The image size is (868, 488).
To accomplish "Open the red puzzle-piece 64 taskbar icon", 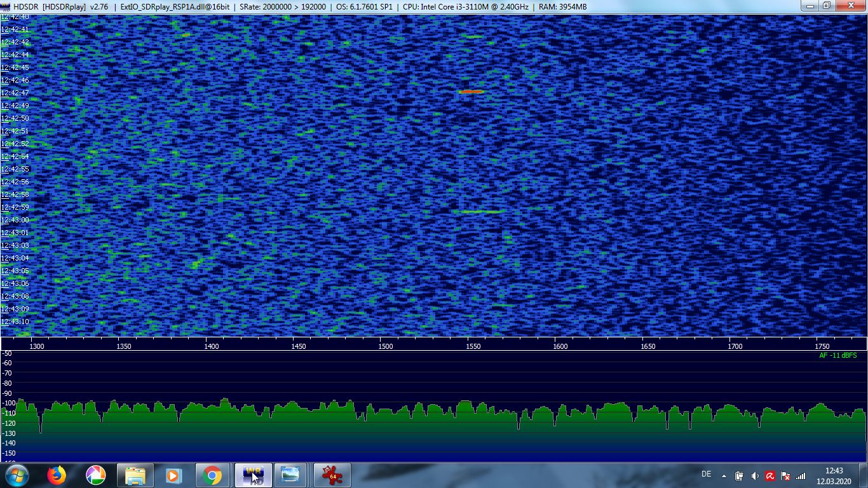I will click(x=332, y=475).
